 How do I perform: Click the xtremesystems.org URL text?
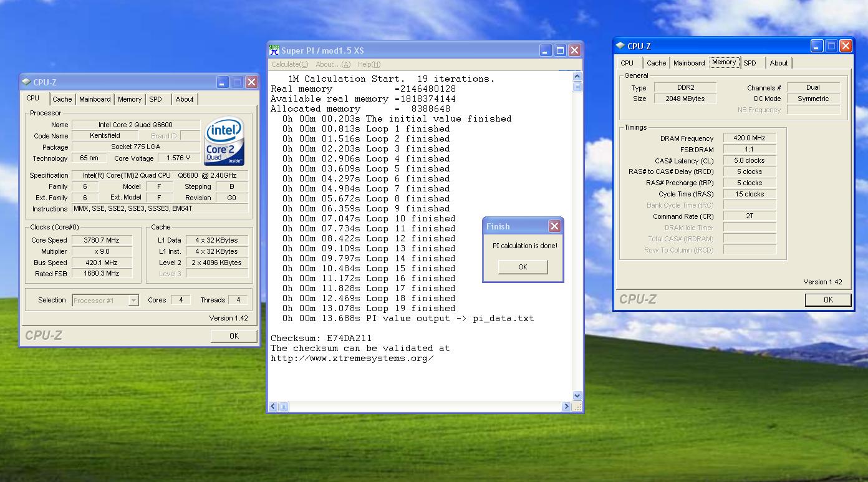click(x=352, y=359)
